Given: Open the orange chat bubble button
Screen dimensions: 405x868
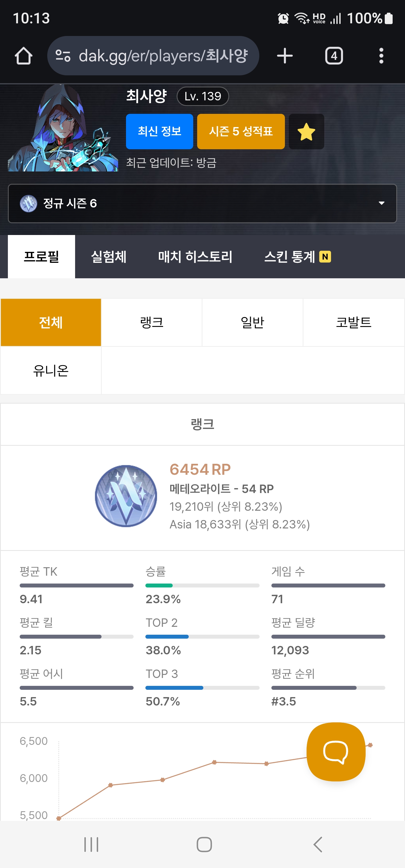Looking at the screenshot, I should click(x=336, y=752).
